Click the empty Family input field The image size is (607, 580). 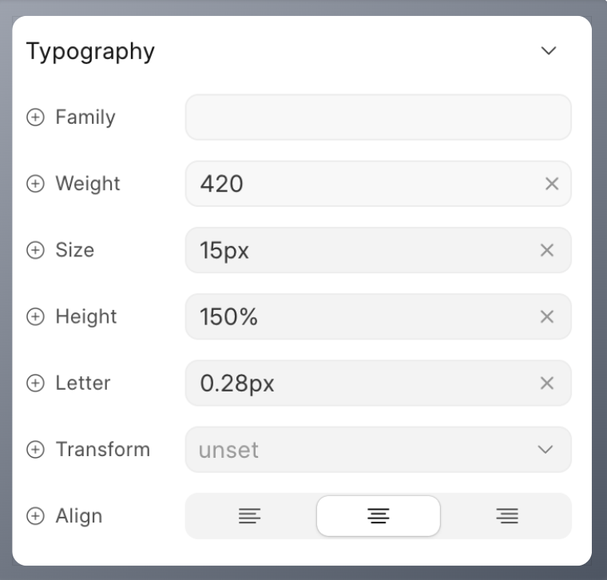coord(378,117)
